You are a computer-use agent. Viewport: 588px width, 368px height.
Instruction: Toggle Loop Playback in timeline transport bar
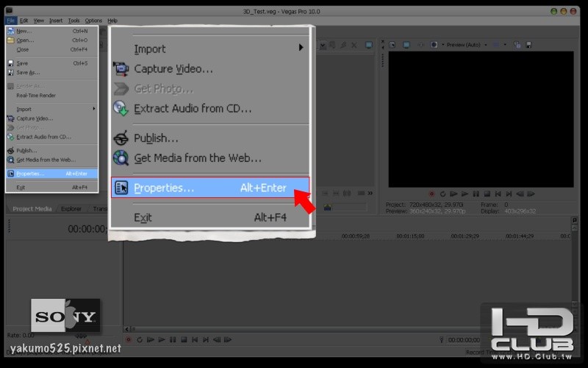(140, 339)
